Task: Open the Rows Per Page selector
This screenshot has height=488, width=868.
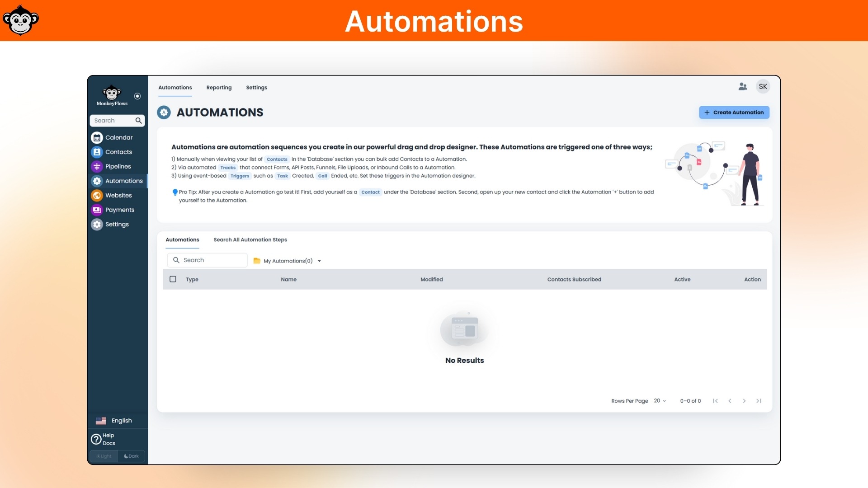Action: click(x=659, y=401)
